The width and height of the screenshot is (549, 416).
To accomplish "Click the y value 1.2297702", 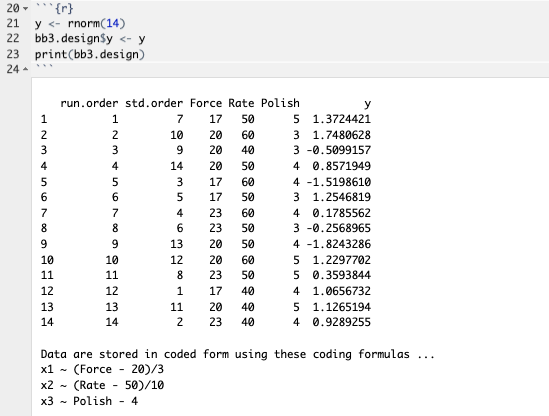I will [341, 260].
